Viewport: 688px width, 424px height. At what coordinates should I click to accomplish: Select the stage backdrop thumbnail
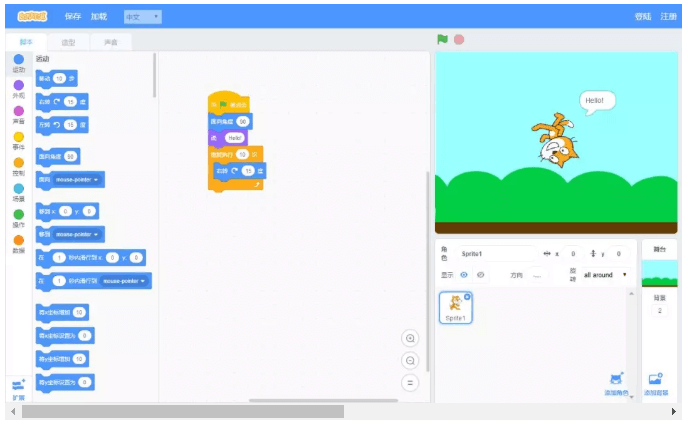659,273
